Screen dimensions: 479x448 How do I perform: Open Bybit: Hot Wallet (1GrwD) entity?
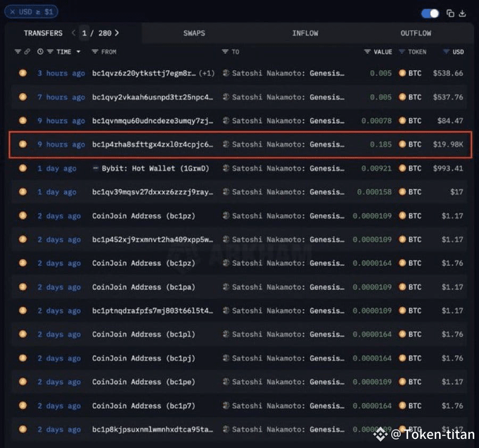point(155,168)
